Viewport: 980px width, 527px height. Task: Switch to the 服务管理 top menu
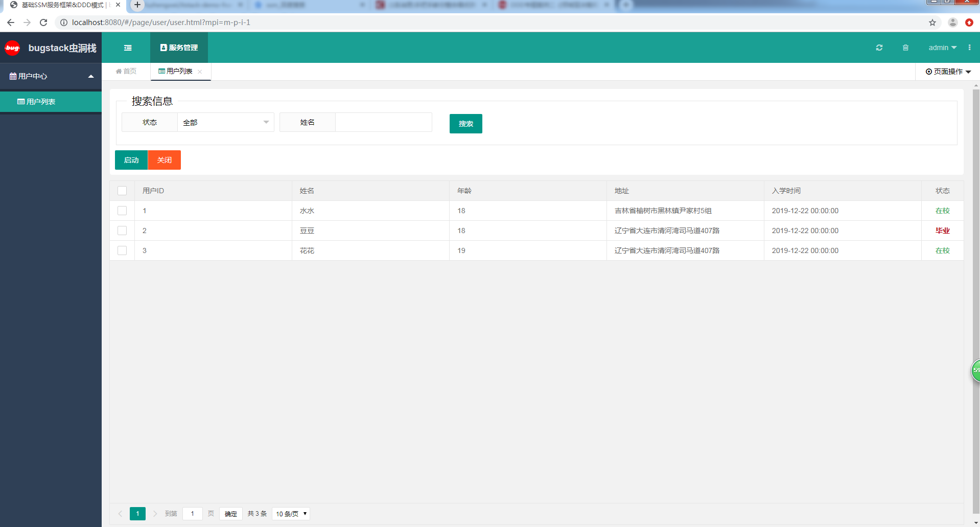(x=179, y=48)
